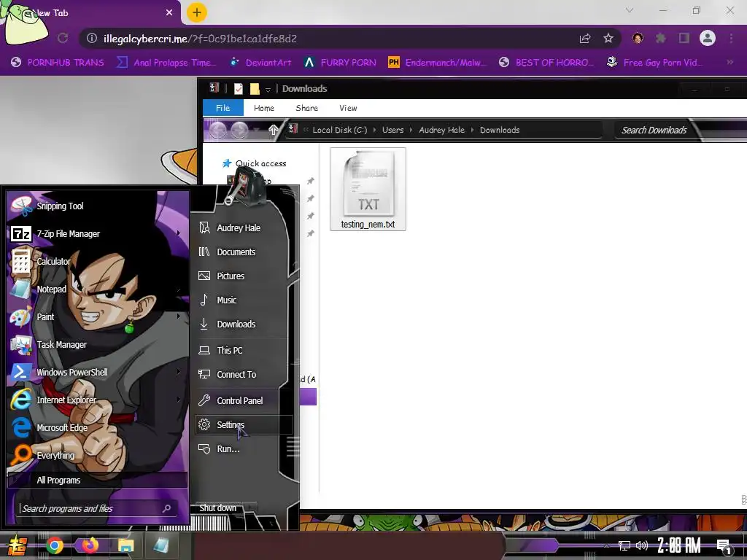This screenshot has width=747, height=560.
Task: Click new folder quick-access toolbar icon
Action: click(x=255, y=88)
